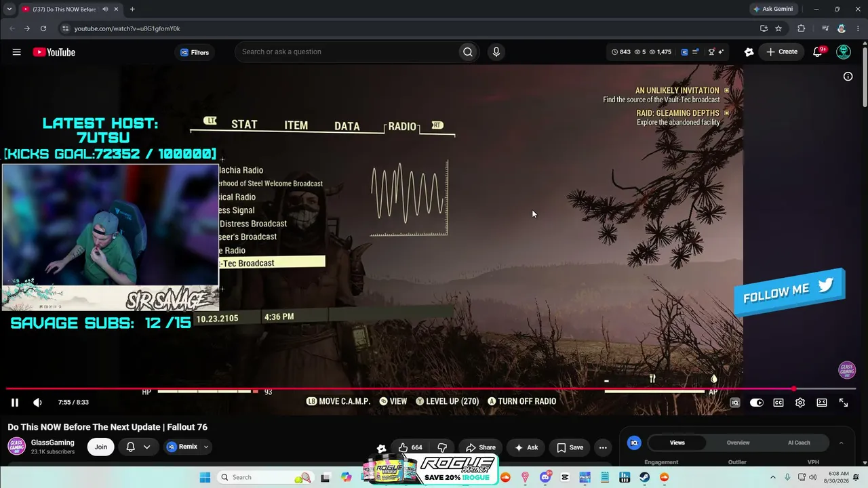Collapse the vidIQ panel with the chevron
Screen dimensions: 868x488
coord(841,443)
